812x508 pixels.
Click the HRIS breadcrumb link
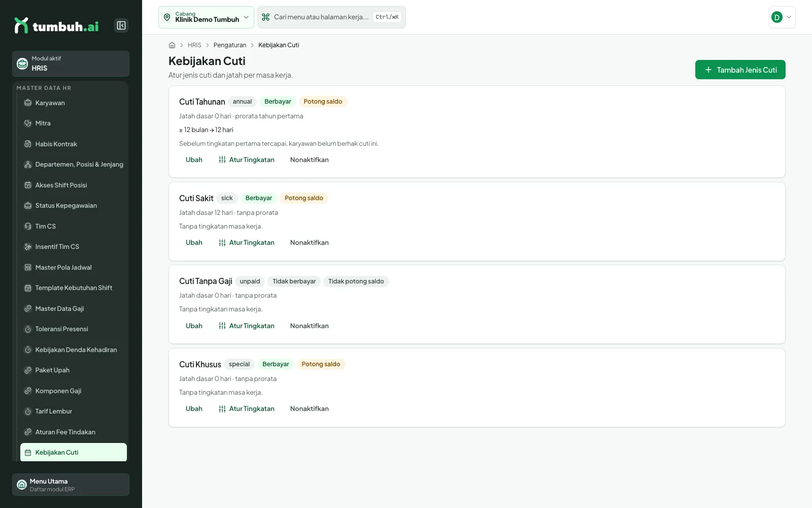[x=194, y=45]
